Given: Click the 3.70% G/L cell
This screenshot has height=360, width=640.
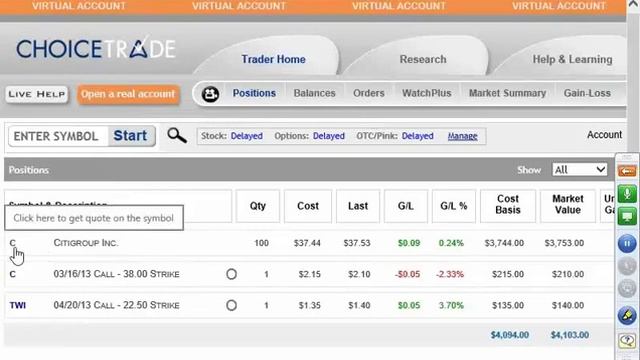Looking at the screenshot, I should click(451, 305).
